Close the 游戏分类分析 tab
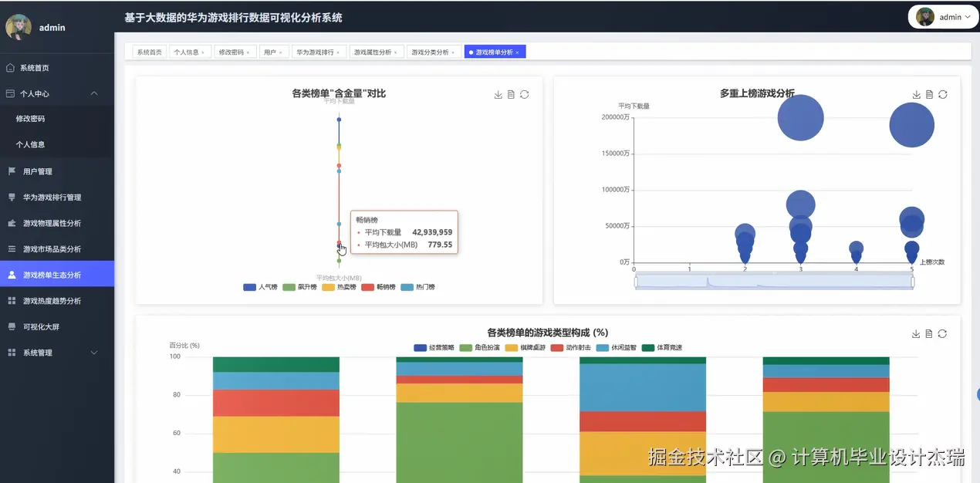This screenshot has height=483, width=980. [453, 52]
